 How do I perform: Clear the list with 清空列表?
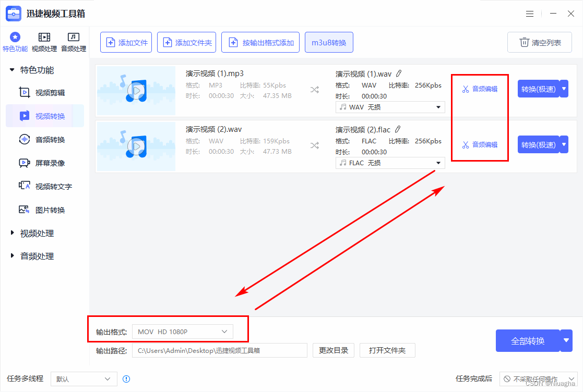point(540,42)
